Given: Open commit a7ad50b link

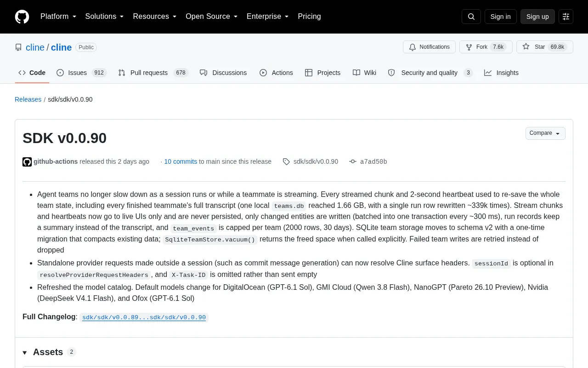Looking at the screenshot, I should click(373, 161).
